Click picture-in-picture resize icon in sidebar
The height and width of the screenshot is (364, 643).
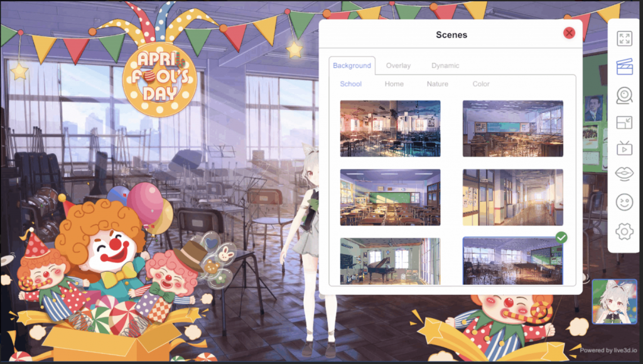tap(624, 122)
